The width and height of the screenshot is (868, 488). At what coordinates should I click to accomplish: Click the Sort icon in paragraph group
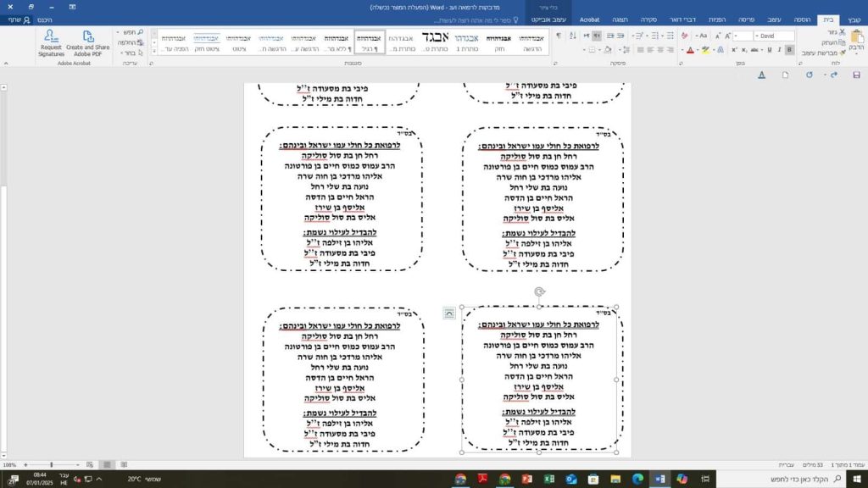click(x=572, y=36)
